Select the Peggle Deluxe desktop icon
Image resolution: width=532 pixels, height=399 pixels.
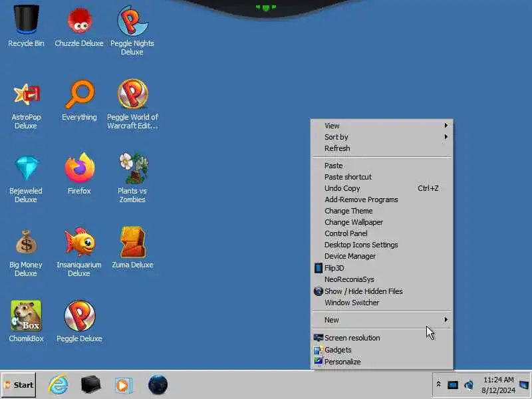click(x=79, y=321)
